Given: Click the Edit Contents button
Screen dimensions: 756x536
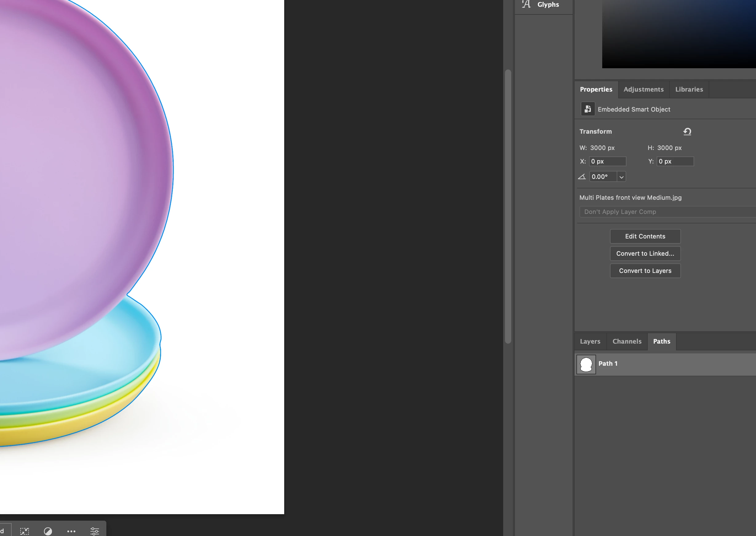Looking at the screenshot, I should coord(645,236).
